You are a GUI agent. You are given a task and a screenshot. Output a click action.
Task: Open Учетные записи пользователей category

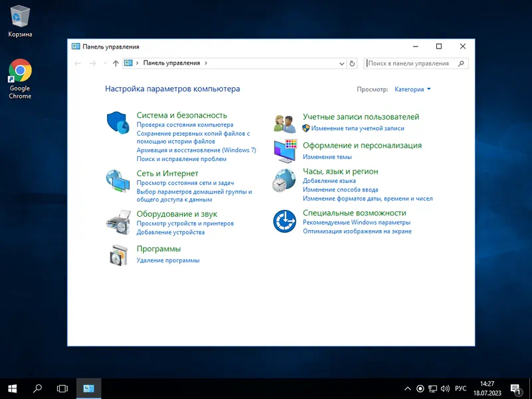[361, 117]
